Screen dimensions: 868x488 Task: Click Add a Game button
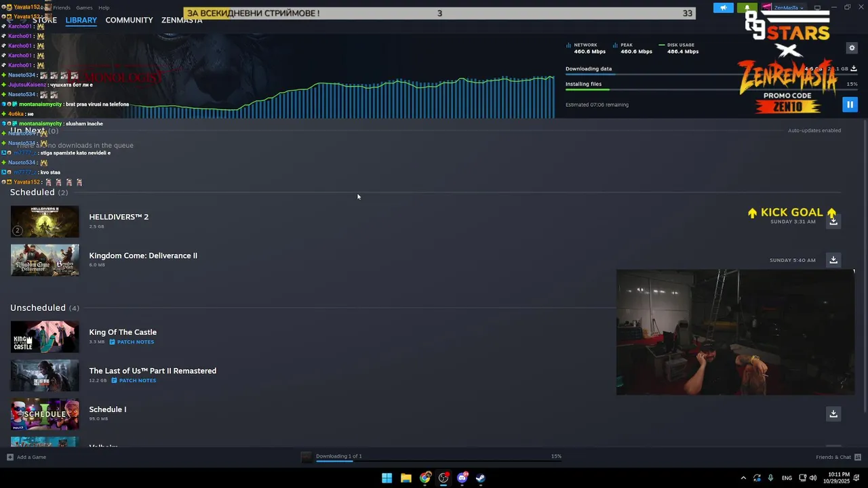tap(26, 457)
